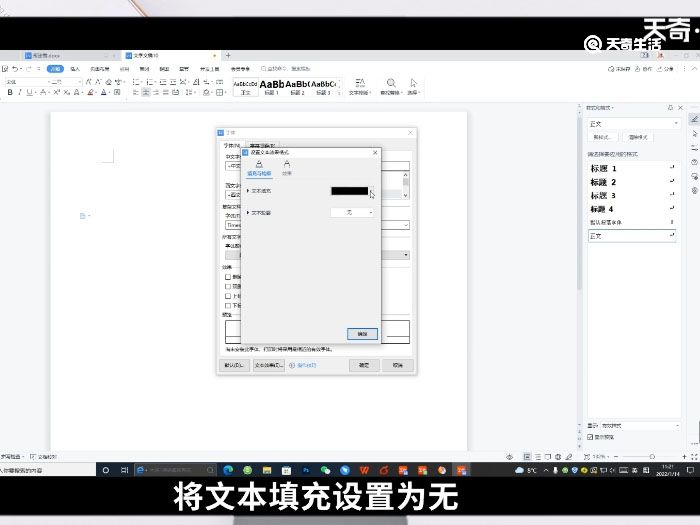Viewport: 700px width, 525px height.
Task: Click the black text fill color swatch
Action: click(350, 191)
